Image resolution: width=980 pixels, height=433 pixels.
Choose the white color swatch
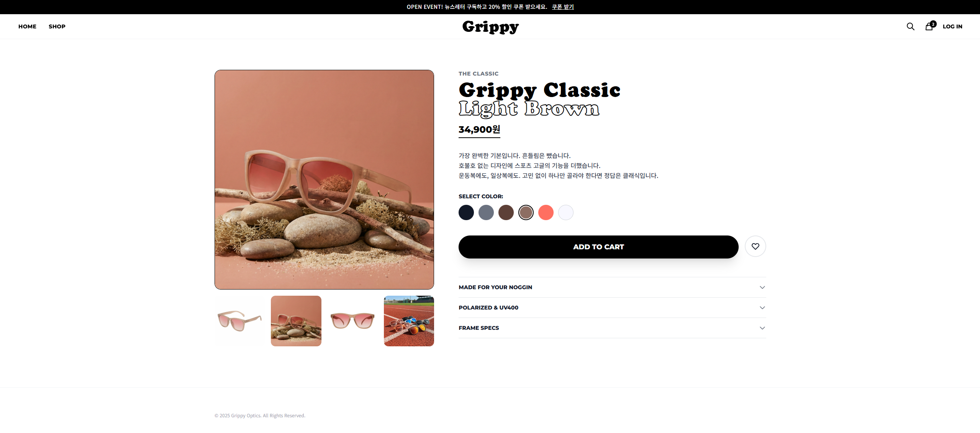coord(565,212)
